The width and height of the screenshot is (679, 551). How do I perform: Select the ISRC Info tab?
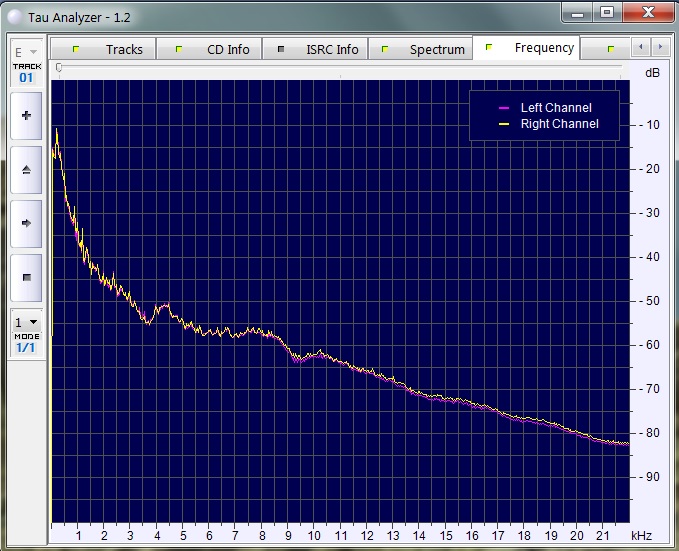point(318,49)
